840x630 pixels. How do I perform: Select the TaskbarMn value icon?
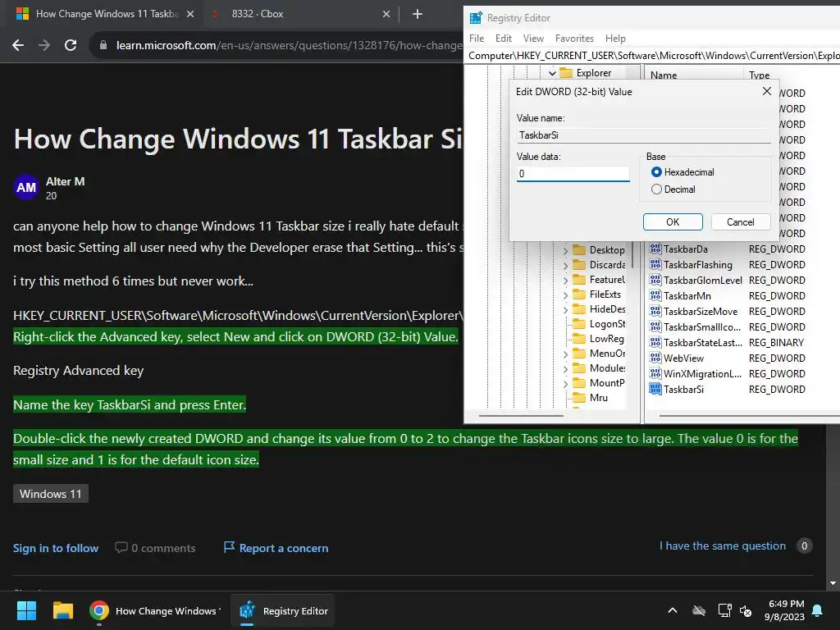[x=655, y=295]
